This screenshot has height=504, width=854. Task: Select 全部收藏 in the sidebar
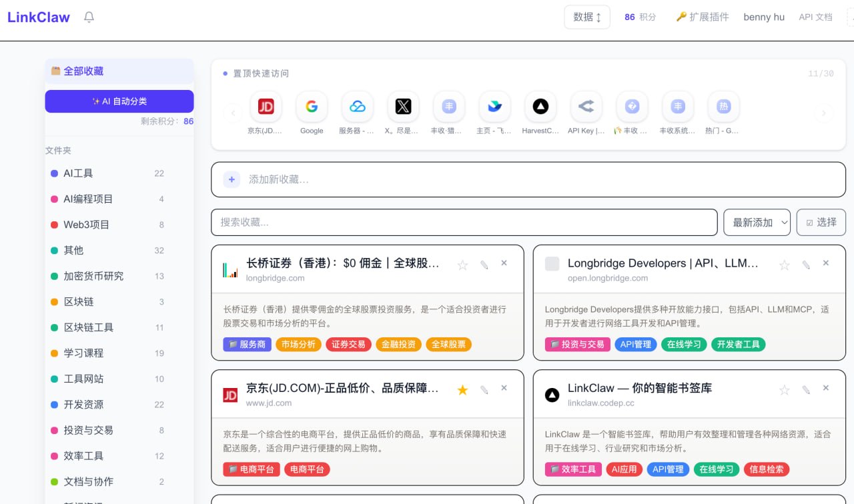coord(119,71)
